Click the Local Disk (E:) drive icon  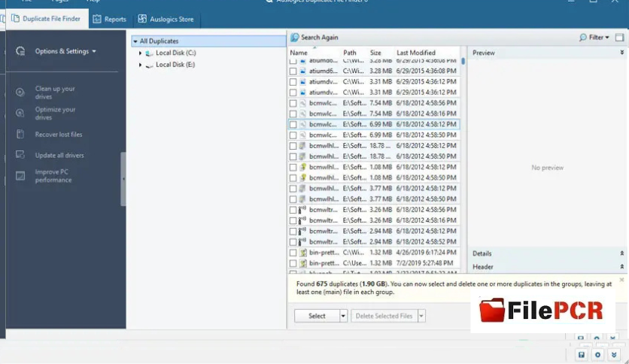[149, 65]
